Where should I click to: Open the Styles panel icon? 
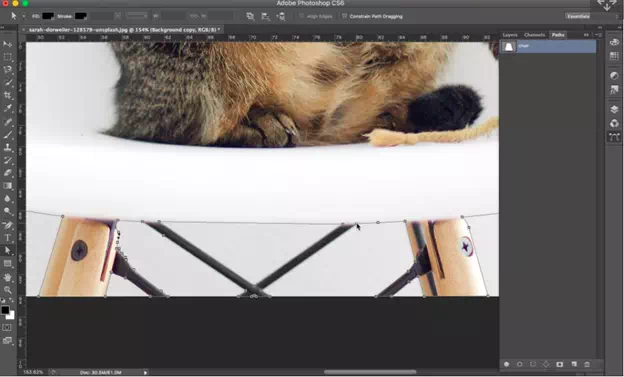(614, 90)
